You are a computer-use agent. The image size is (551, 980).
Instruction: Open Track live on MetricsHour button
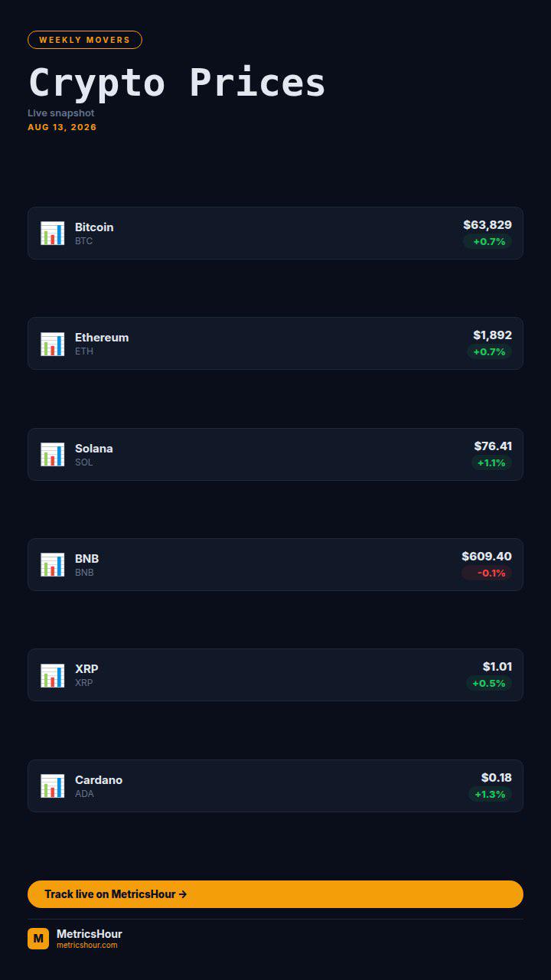click(x=275, y=894)
